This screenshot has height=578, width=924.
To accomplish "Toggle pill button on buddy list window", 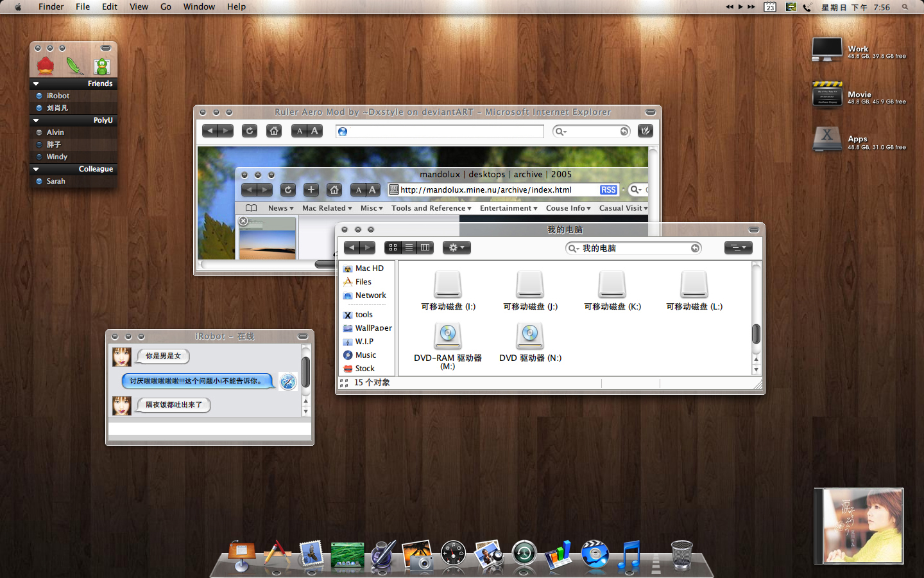I will tap(106, 48).
